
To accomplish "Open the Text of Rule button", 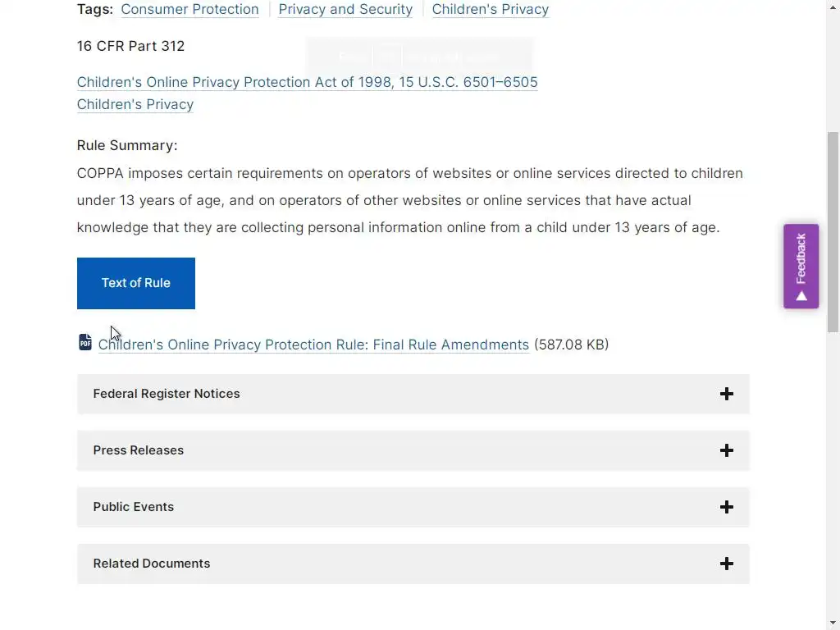I will pos(136,284).
